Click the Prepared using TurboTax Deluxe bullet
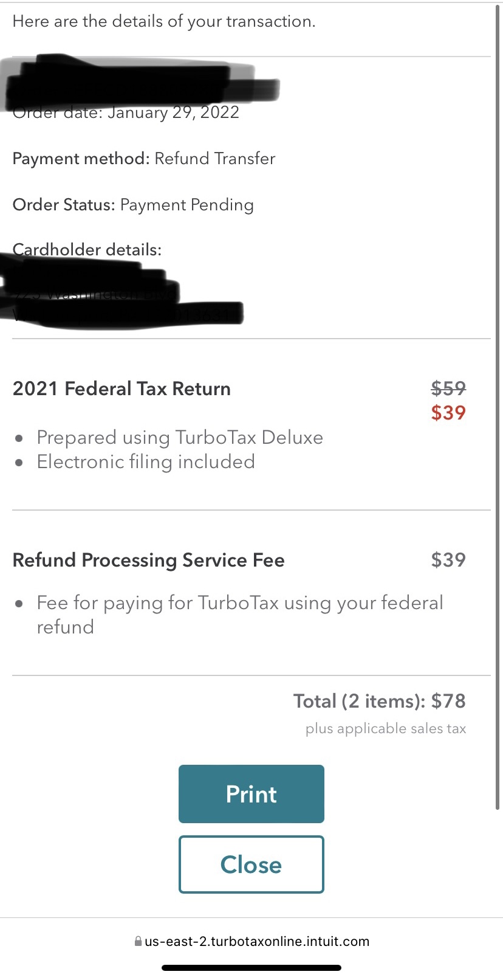This screenshot has height=980, width=503. 179,437
